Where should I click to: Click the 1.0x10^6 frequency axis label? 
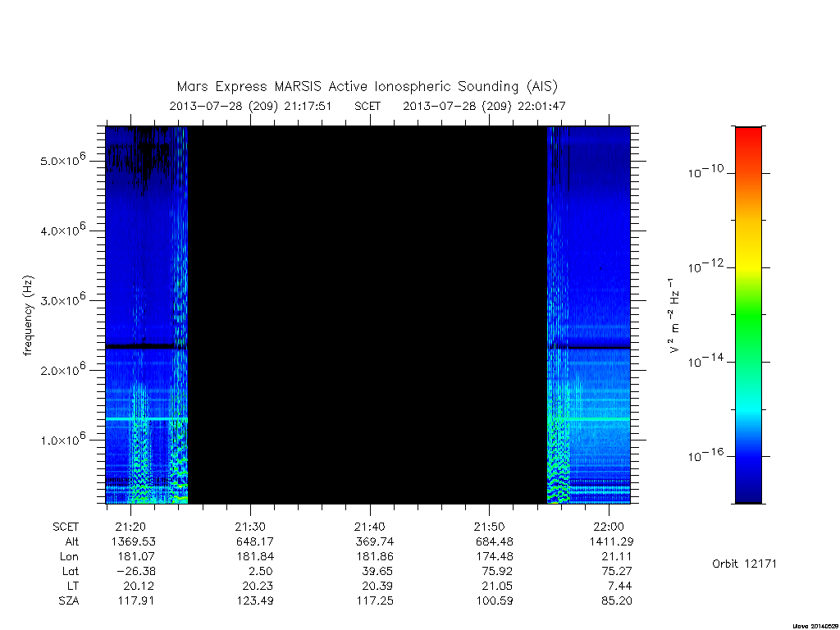62,439
